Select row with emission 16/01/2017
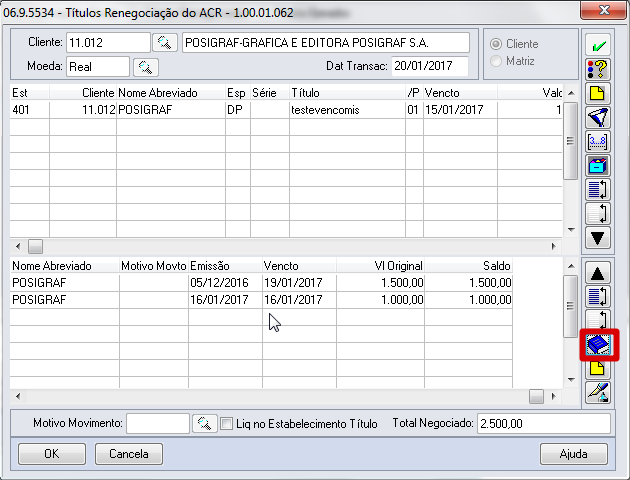Screen dimensions: 630x480 (x=261, y=300)
